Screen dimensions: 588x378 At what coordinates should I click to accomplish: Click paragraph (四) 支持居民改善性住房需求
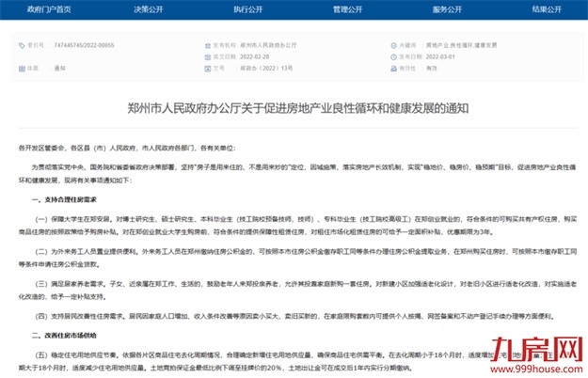294,316
